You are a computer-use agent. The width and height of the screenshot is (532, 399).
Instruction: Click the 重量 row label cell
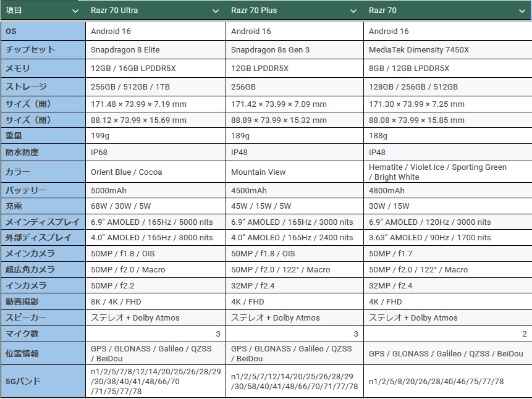click(x=43, y=136)
